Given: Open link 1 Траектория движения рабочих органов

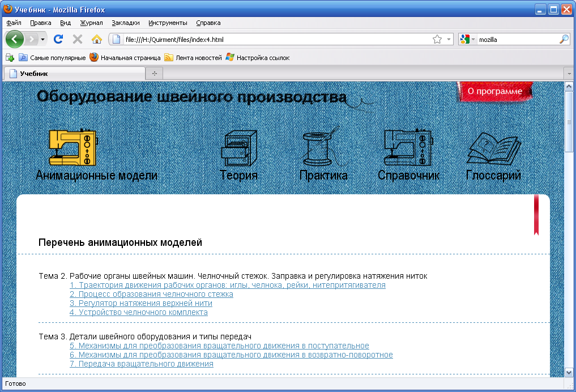Looking at the screenshot, I should click(x=228, y=285).
